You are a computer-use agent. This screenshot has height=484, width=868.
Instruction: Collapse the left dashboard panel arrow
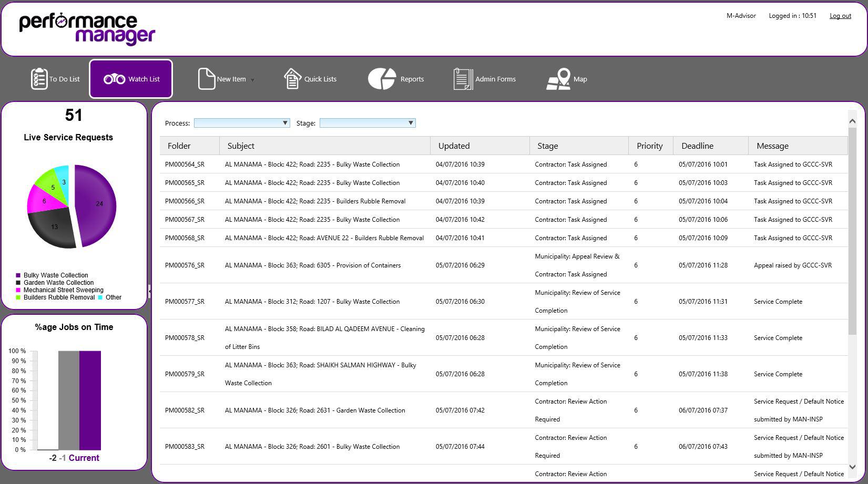pos(149,291)
